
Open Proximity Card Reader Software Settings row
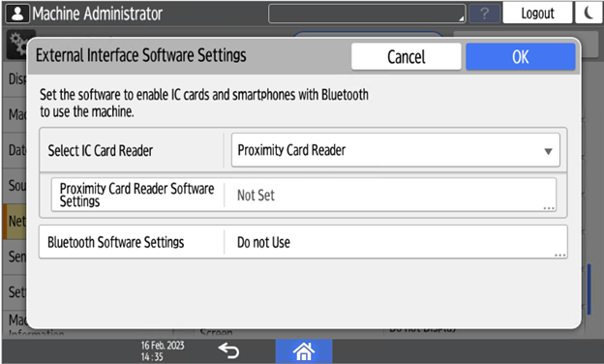coord(304,195)
